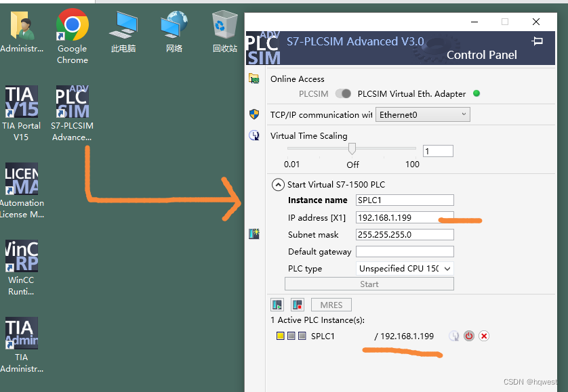Click the SPLC1 instance name in list

pos(323,336)
